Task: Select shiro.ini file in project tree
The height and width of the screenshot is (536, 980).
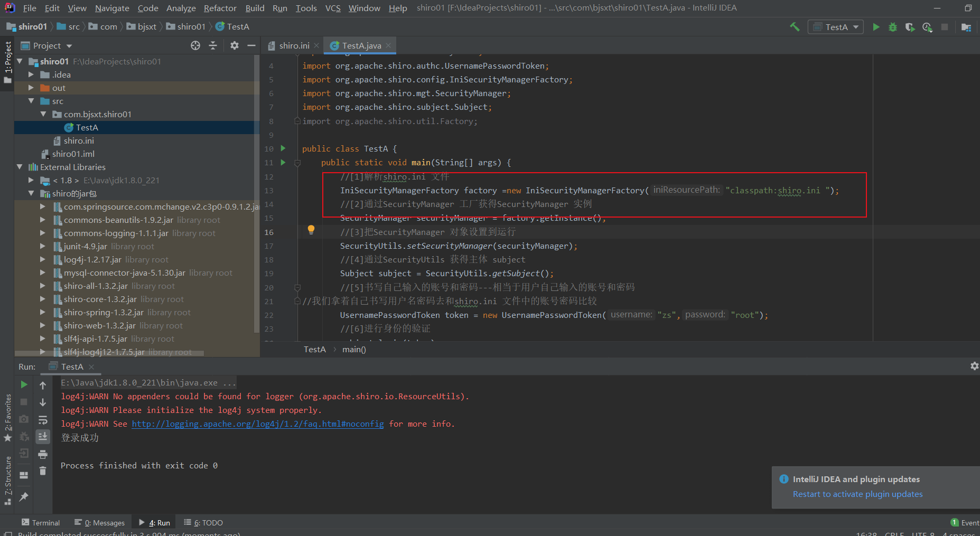Action: click(x=79, y=140)
